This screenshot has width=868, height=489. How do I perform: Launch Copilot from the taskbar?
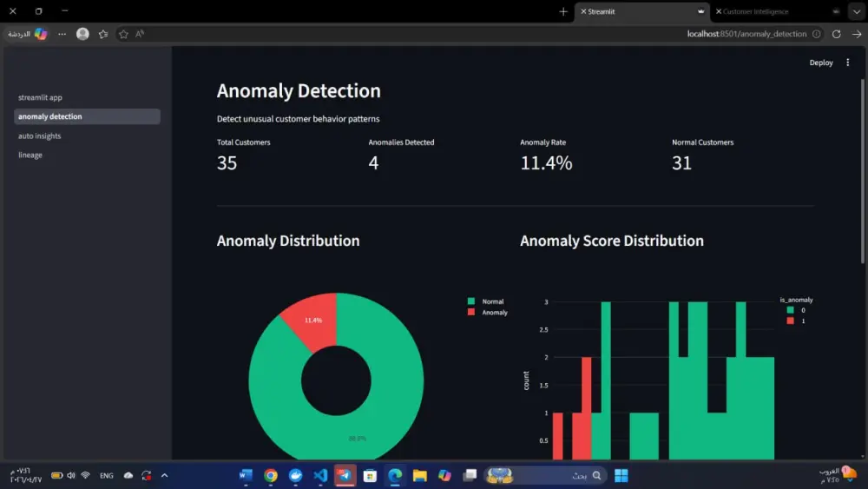(x=444, y=476)
